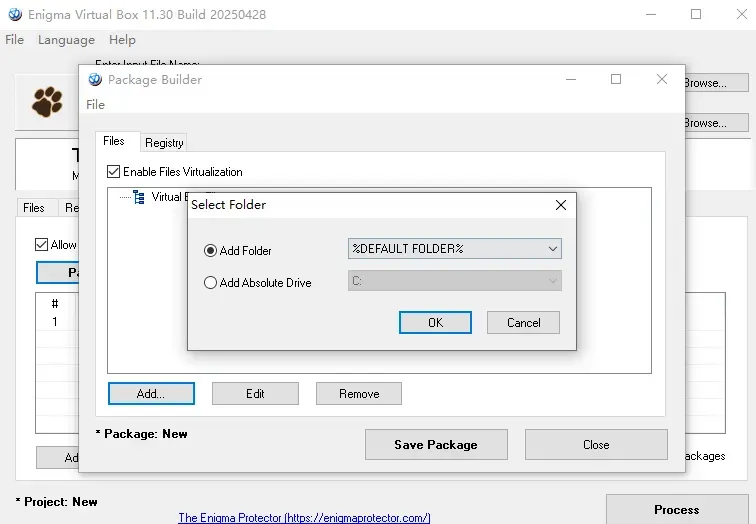Screen dimensions: 756x524
Task: Switch to the Registry tab
Action: pyautogui.click(x=164, y=143)
